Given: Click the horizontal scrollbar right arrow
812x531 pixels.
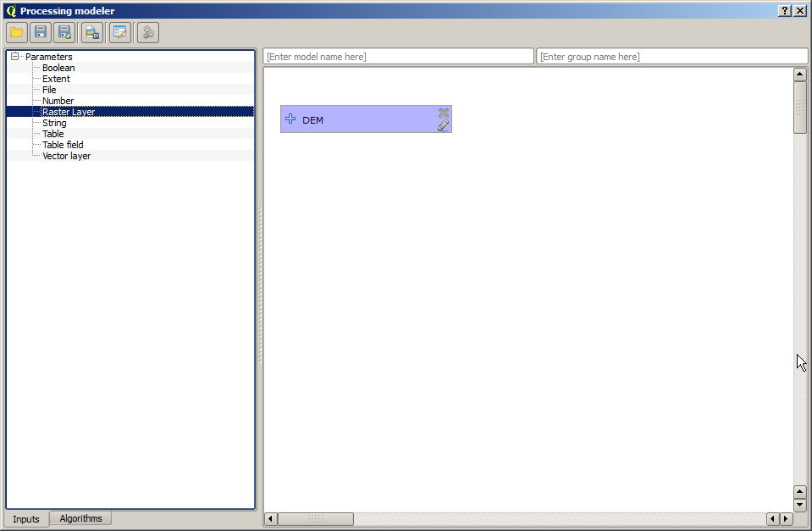Looking at the screenshot, I should tap(786, 519).
